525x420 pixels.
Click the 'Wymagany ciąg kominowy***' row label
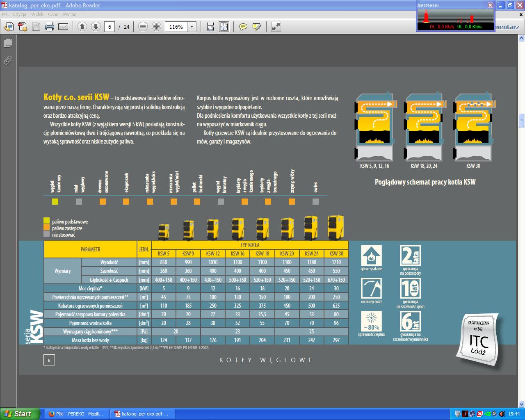coord(91,331)
